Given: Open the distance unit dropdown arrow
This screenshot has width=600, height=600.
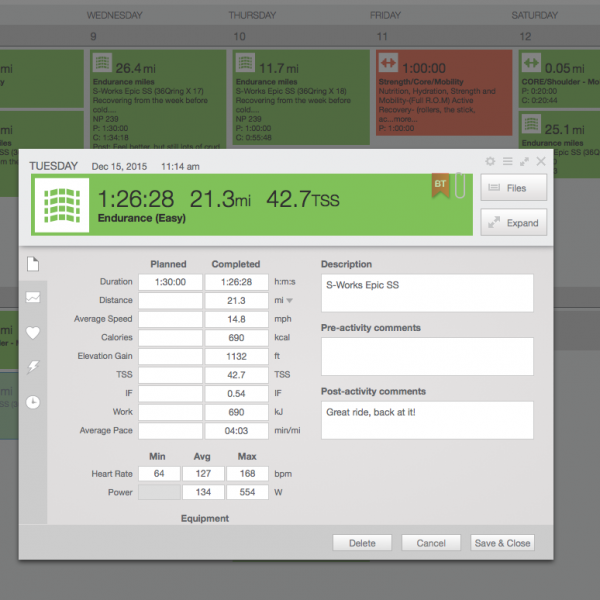Looking at the screenshot, I should [x=290, y=300].
